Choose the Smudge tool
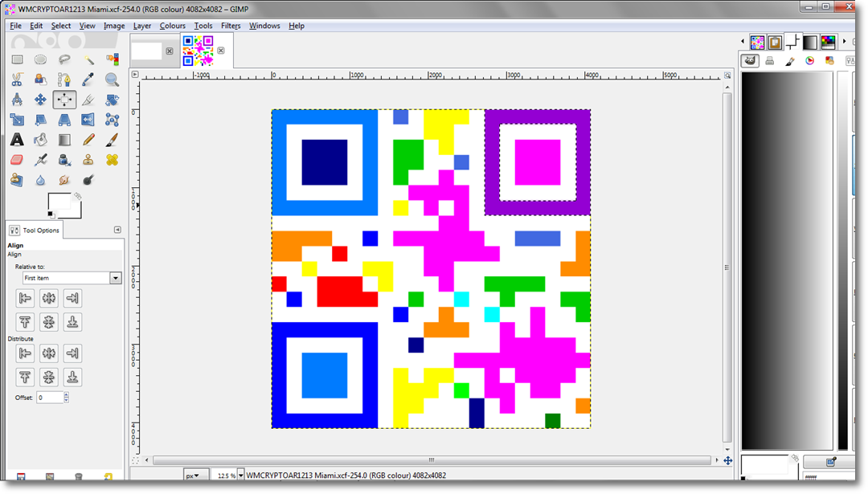 (x=64, y=180)
